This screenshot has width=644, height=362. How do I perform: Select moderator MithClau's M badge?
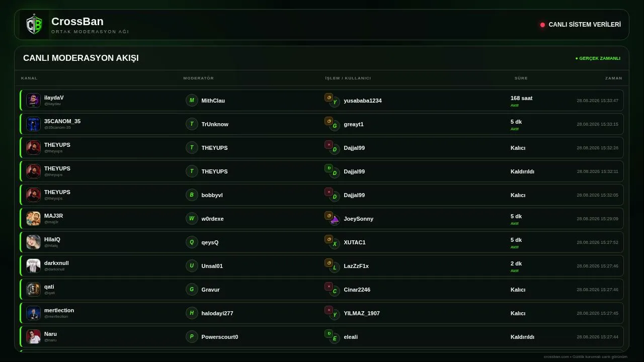pyautogui.click(x=192, y=100)
